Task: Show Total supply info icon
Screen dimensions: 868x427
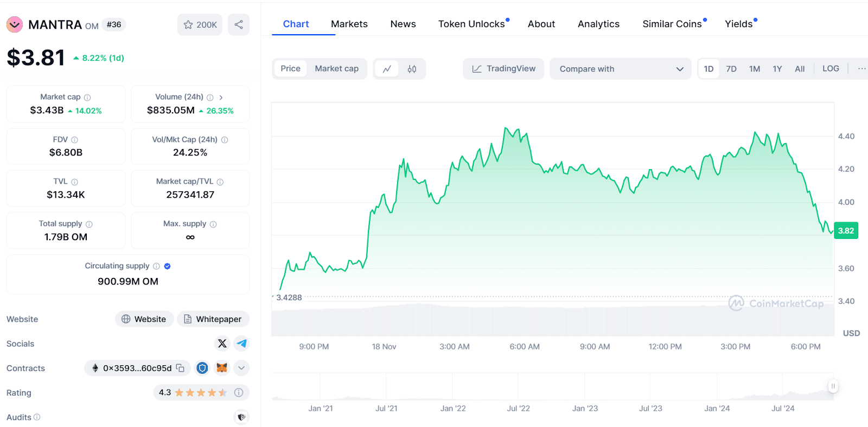Action: [89, 224]
